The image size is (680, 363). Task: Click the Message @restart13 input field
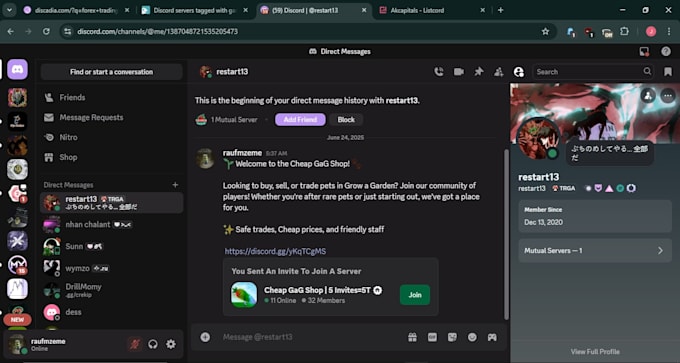(310, 337)
